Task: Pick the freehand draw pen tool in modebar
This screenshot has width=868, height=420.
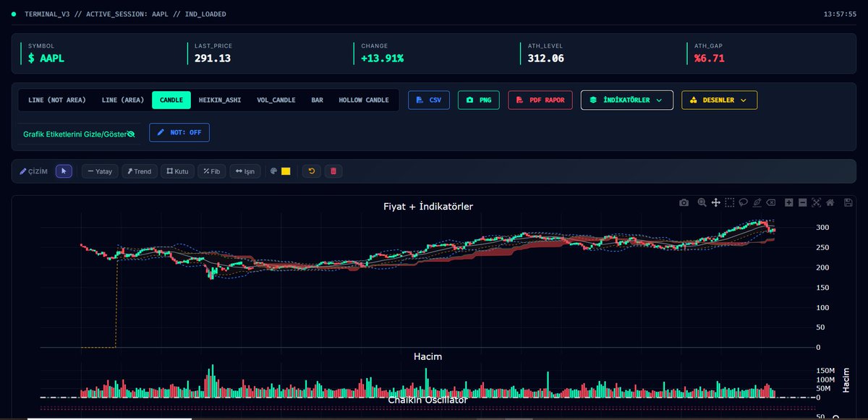Action: [x=757, y=202]
